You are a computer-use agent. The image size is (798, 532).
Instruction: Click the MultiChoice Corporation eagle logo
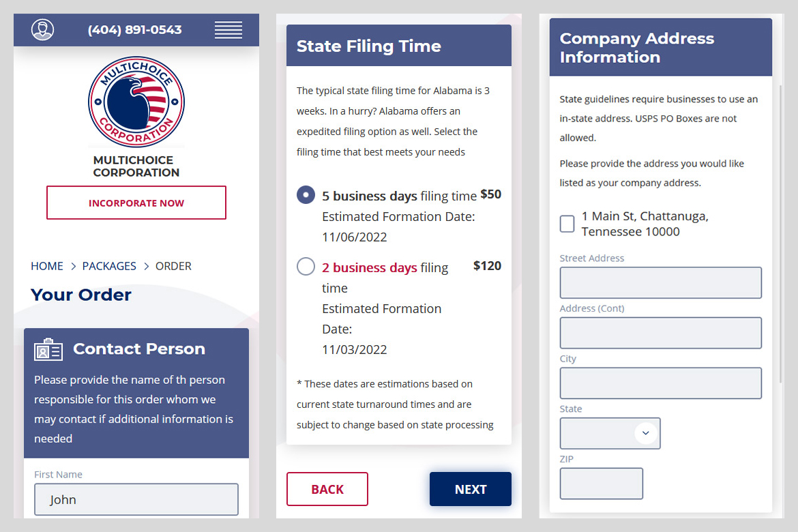point(136,102)
